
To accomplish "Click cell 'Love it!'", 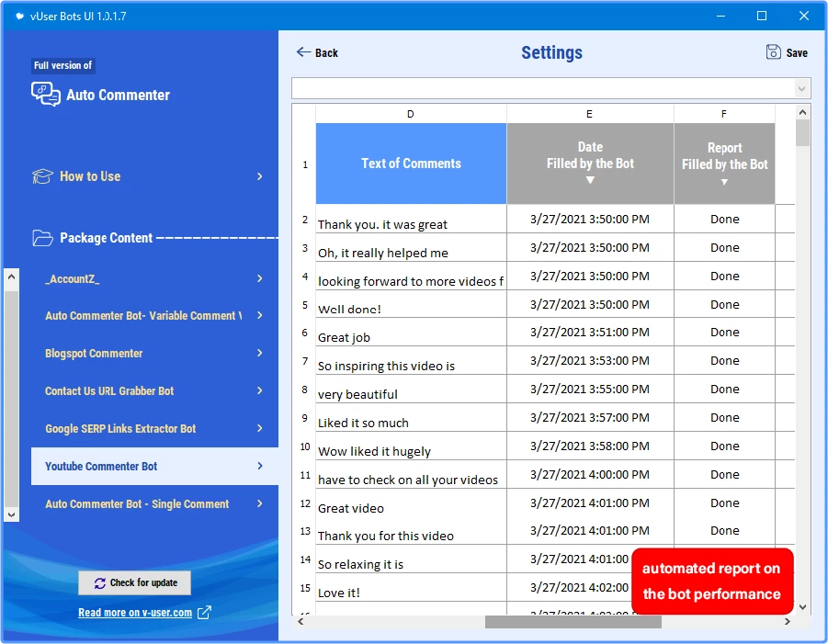I will (x=411, y=588).
